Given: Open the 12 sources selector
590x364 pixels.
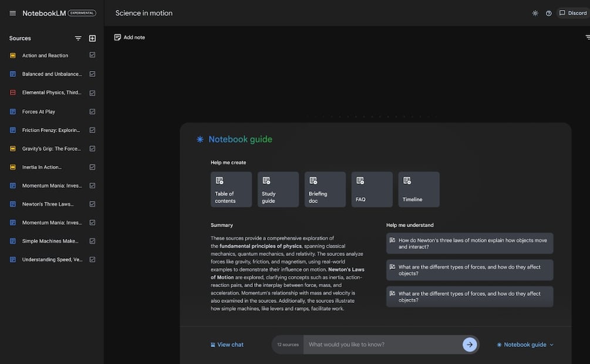Looking at the screenshot, I should 288,345.
